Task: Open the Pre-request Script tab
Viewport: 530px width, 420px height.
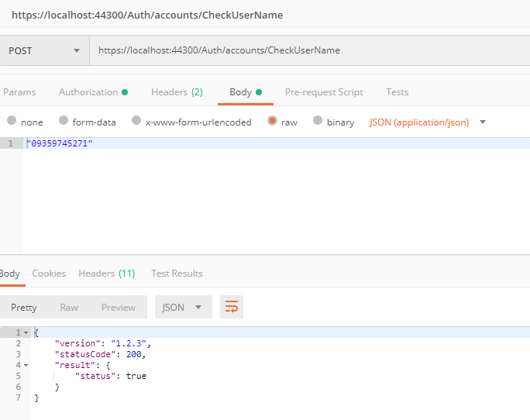Action: (x=324, y=92)
